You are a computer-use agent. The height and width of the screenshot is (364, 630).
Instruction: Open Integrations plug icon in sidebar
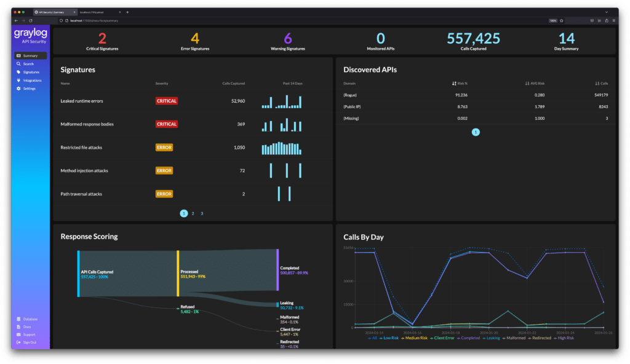tap(19, 80)
